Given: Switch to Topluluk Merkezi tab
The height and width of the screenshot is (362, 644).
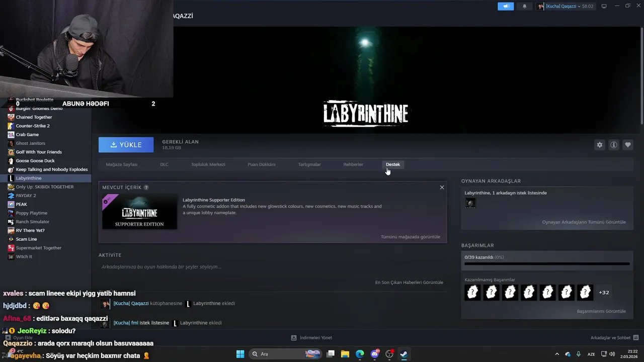Looking at the screenshot, I should tap(208, 164).
